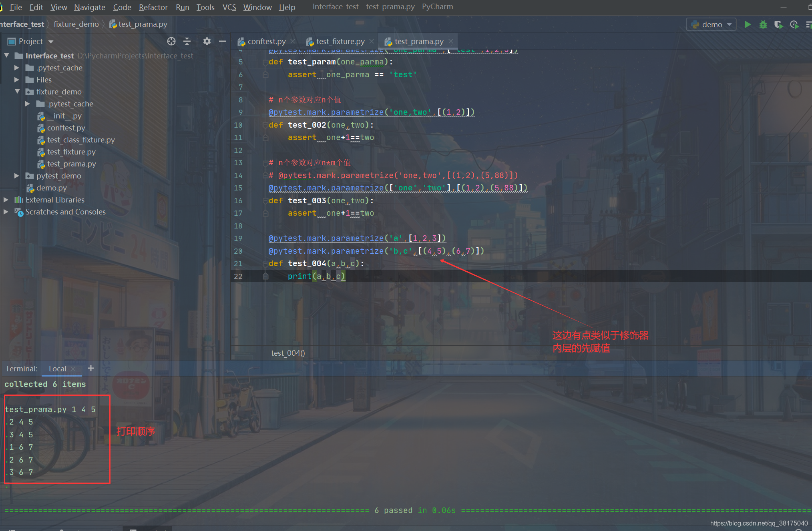Toggle code folding at test_param definition line 5
The height and width of the screenshot is (531, 812).
point(265,62)
